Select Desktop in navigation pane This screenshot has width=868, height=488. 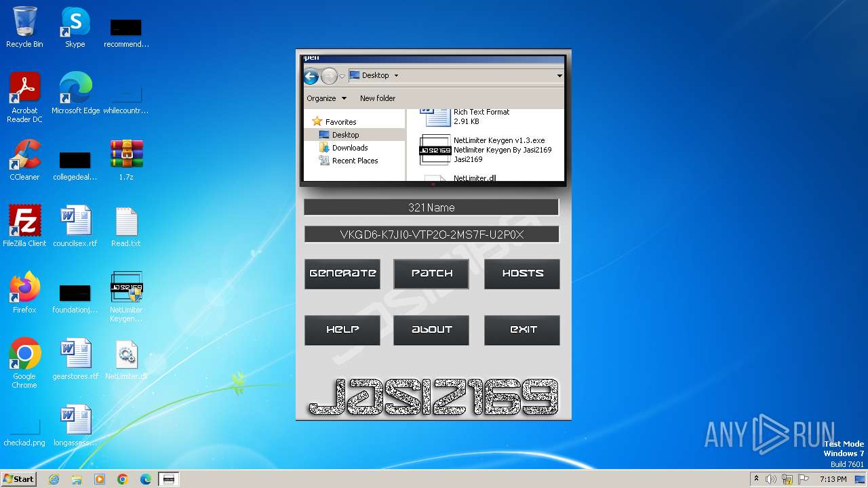345,135
